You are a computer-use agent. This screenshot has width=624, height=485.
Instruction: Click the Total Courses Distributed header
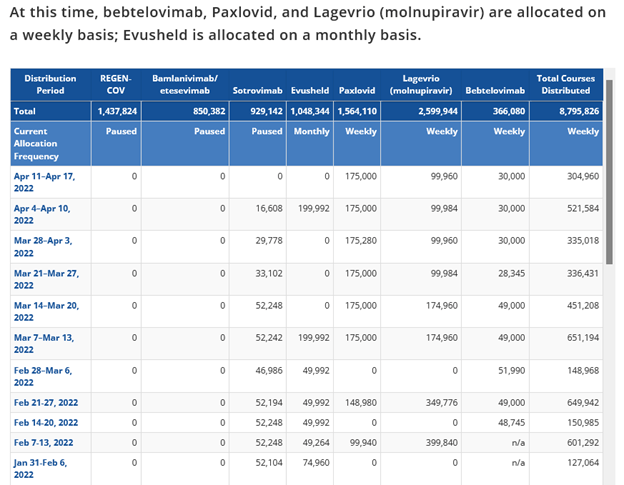pos(568,83)
